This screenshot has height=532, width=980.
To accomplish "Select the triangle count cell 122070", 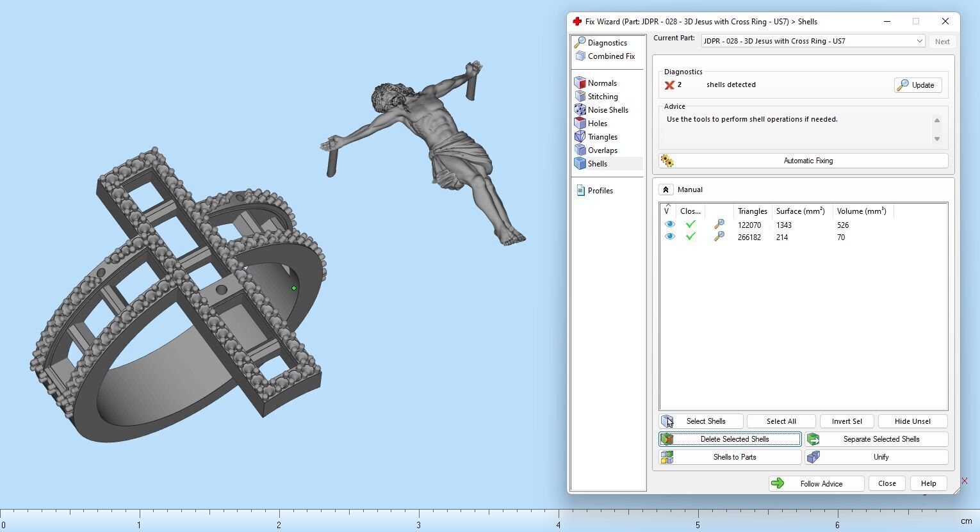I will (x=749, y=225).
